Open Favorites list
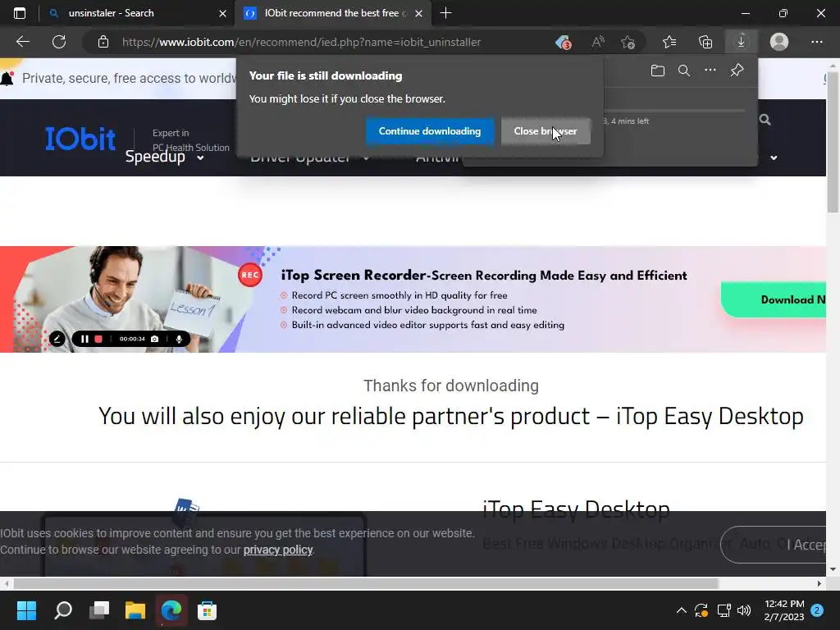The height and width of the screenshot is (630, 840). tap(669, 42)
